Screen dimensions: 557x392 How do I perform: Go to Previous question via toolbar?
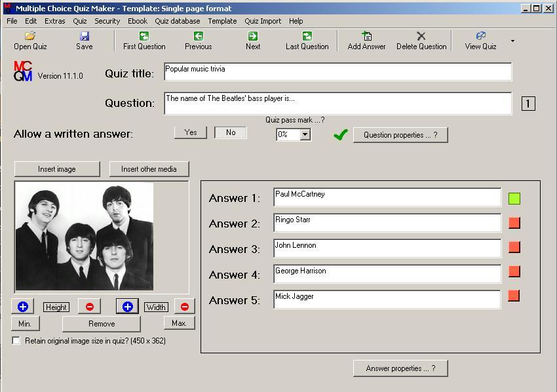[198, 41]
